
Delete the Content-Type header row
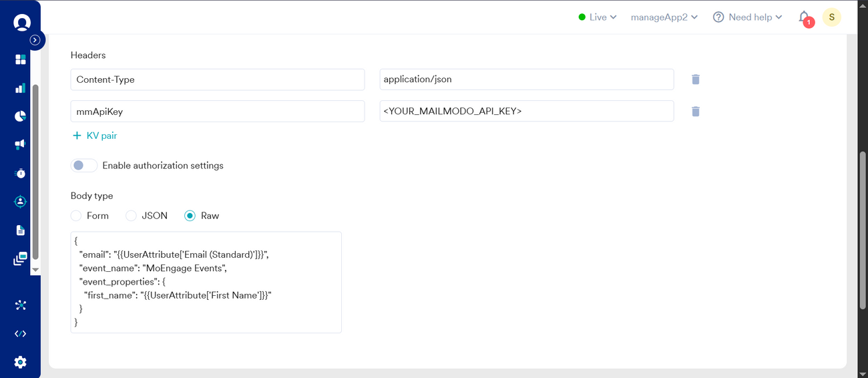695,79
